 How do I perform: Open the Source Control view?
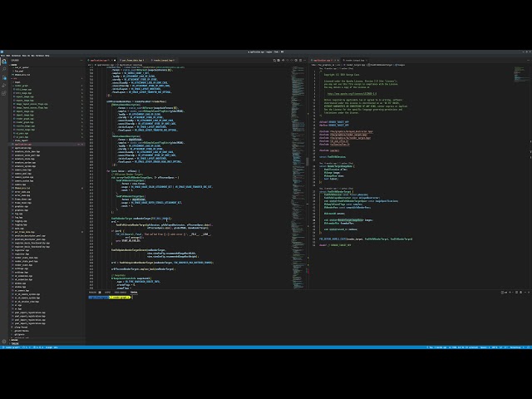click(x=4, y=77)
